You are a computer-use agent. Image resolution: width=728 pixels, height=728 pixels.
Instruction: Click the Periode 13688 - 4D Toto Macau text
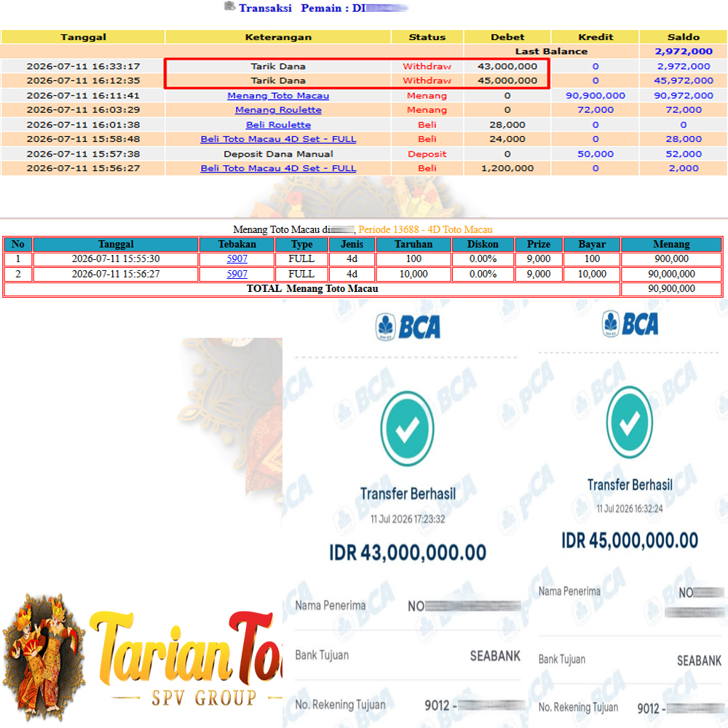click(425, 229)
